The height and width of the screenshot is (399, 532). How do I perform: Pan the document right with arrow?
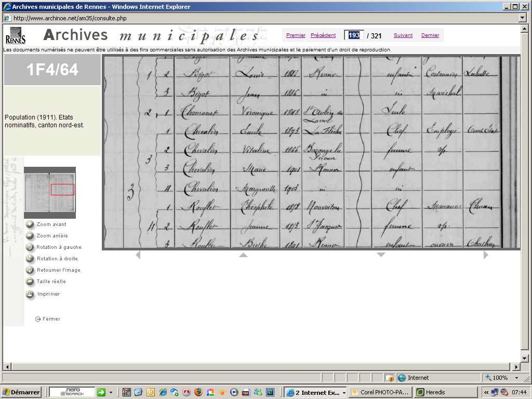click(x=486, y=255)
